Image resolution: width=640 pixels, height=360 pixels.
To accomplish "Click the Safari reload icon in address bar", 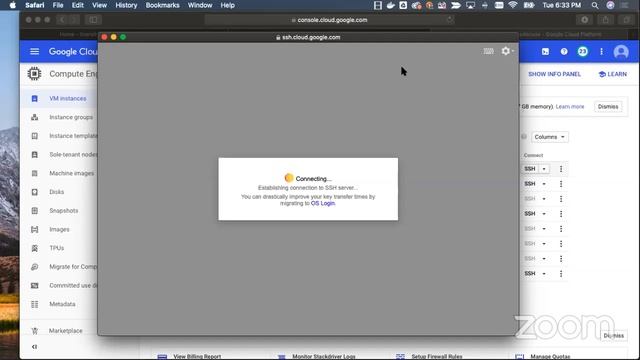I will [450, 20].
